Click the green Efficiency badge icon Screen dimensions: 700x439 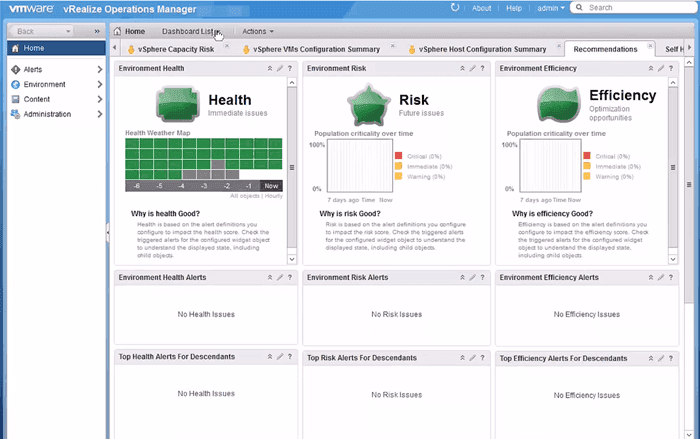[558, 104]
